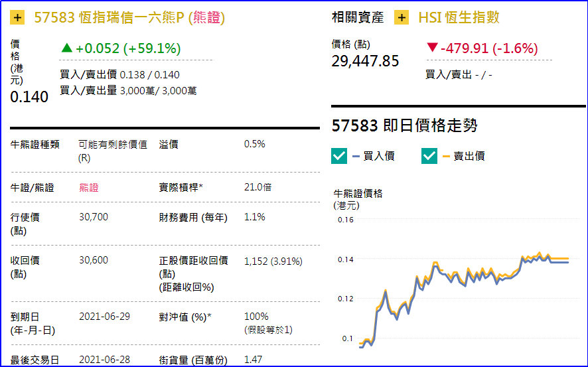Click the 牛熊證種類 label
Image resolution: width=588 pixels, height=367 pixels.
coord(35,144)
